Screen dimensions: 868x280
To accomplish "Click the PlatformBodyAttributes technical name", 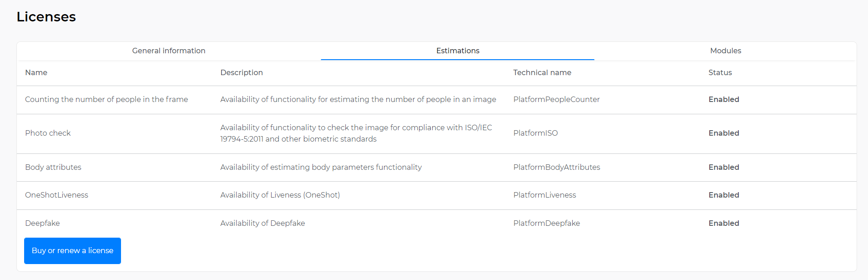I will 557,167.
